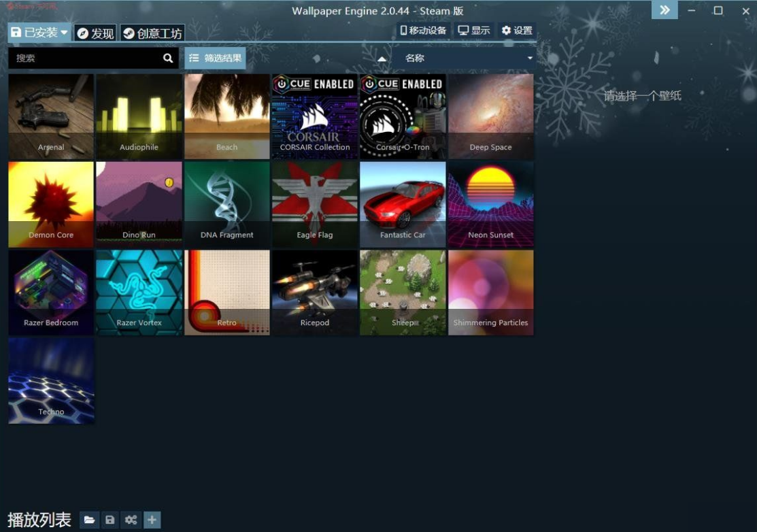
Task: Open the Display (显示) settings button
Action: coord(474,31)
